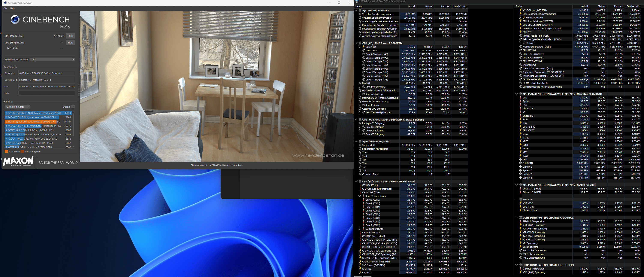Click the Sensor column header in left HWiNFO pane
This screenshot has width=644, height=277.
point(377,6)
